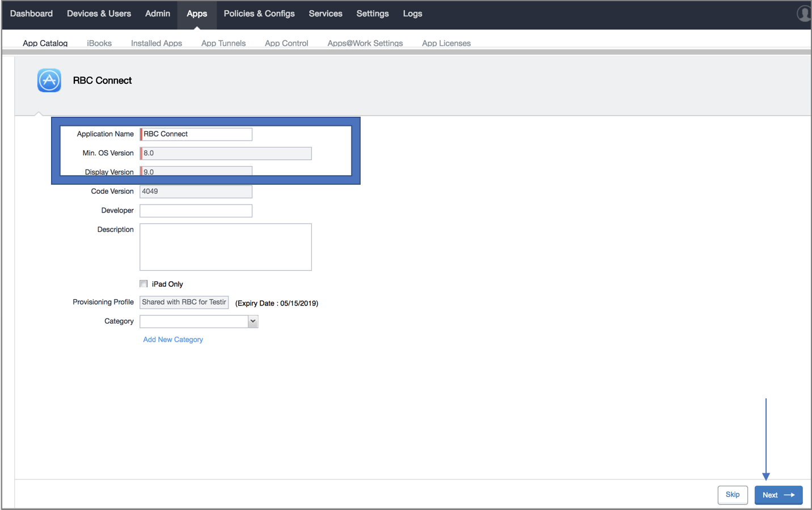The image size is (812, 510).
Task: Open the App Licenses tab
Action: (x=446, y=43)
